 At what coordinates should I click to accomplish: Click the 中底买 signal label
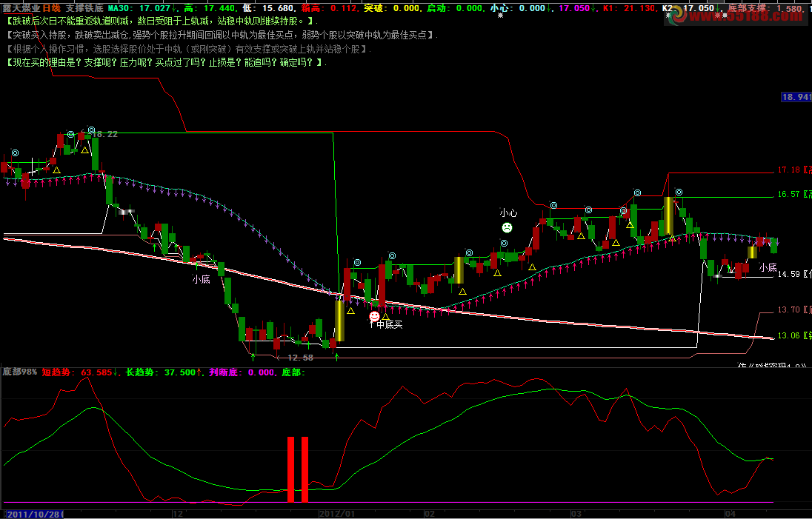point(390,324)
